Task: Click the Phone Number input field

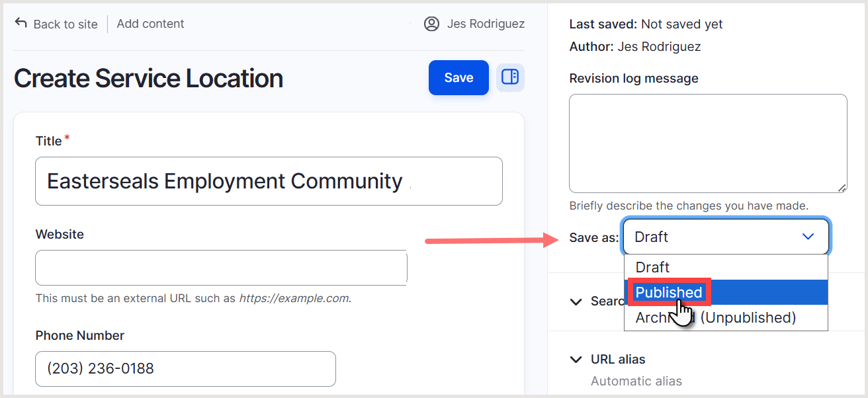Action: point(185,368)
